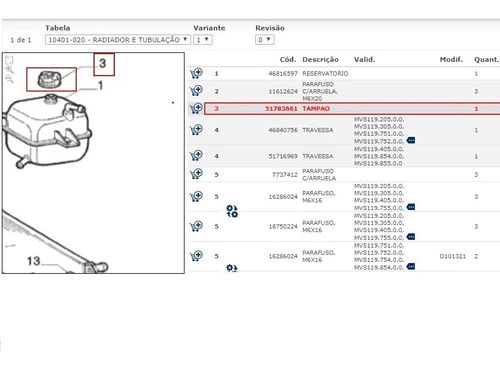Add TRAVESSA 51716969 to cart
This screenshot has height=369, width=500.
[196, 156]
